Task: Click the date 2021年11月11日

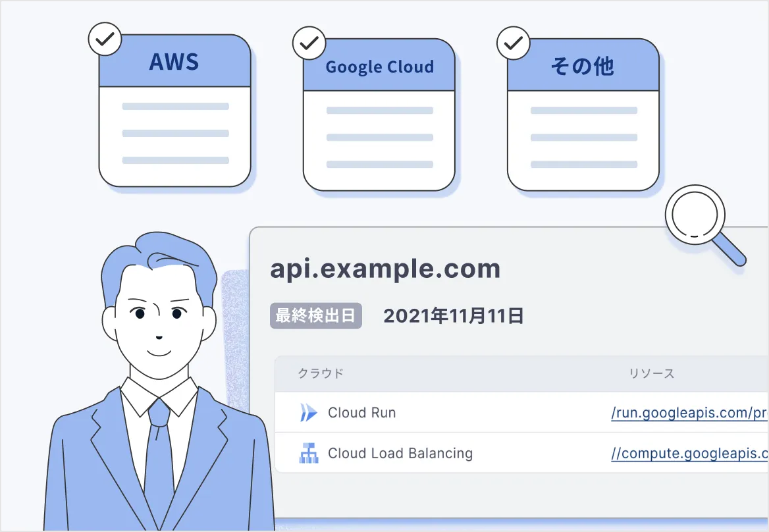Action: pos(453,316)
